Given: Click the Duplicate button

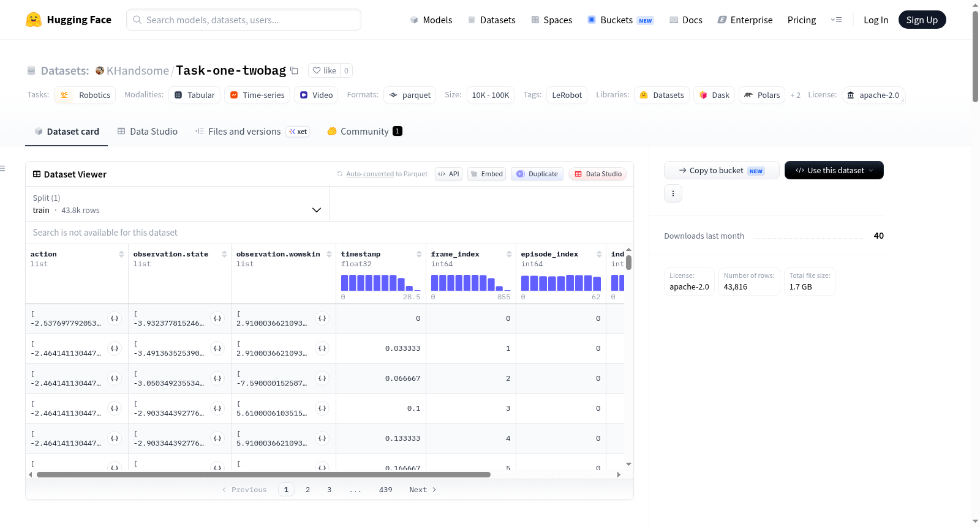Looking at the screenshot, I should coord(537,174).
